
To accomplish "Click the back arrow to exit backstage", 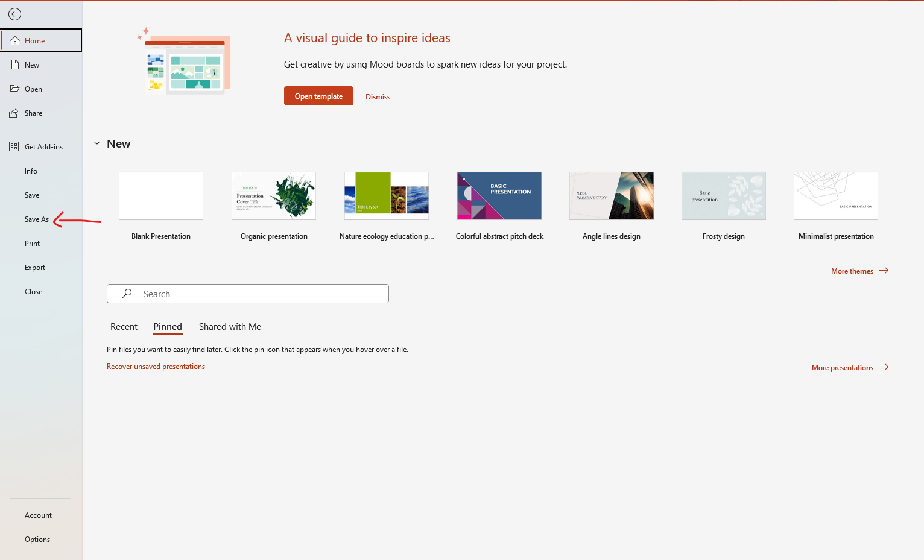I will (x=14, y=14).
